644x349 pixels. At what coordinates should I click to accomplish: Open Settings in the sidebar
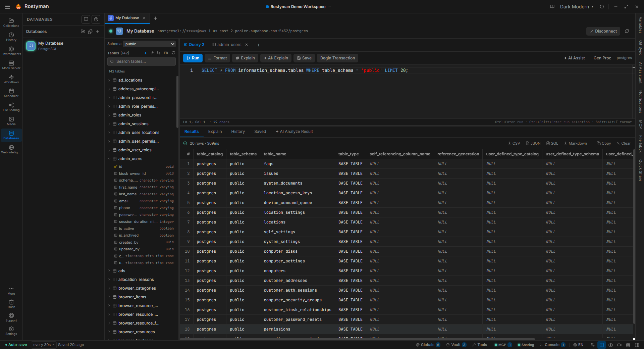pyautogui.click(x=11, y=331)
